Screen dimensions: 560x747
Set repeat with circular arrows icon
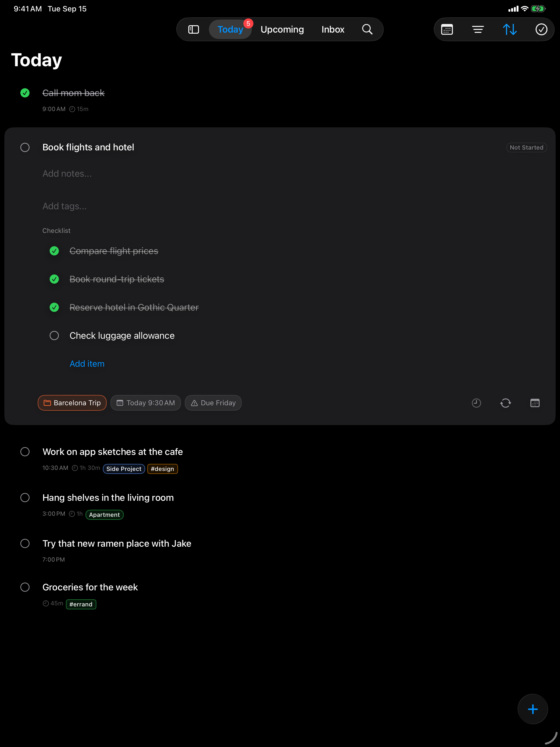pos(505,403)
